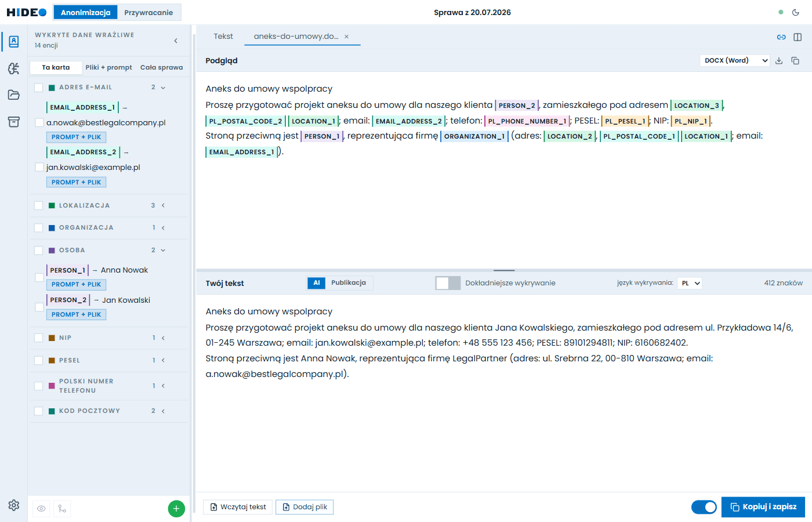Expand the KOD POCZTOWY group
This screenshot has width=812, height=522.
click(x=163, y=411)
